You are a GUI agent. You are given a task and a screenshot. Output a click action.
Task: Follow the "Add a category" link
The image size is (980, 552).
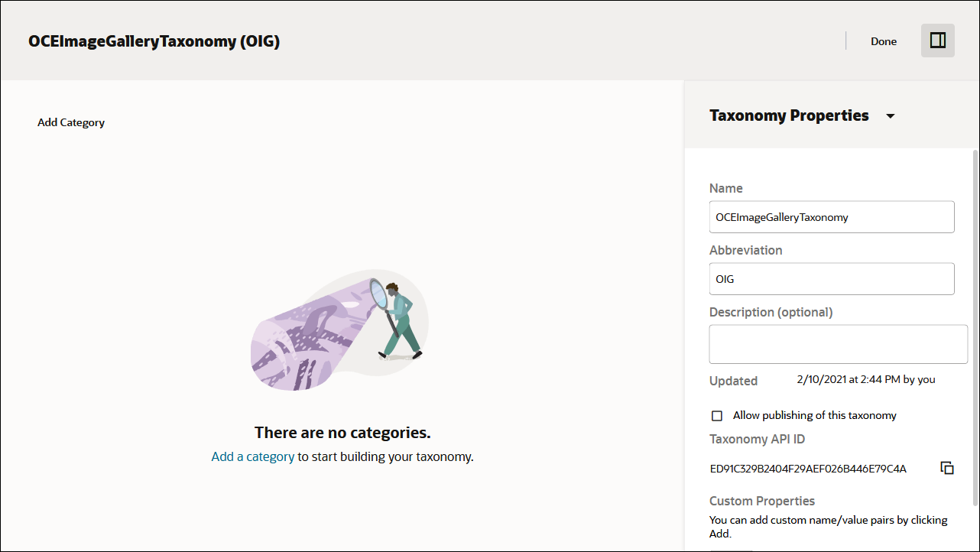(252, 456)
